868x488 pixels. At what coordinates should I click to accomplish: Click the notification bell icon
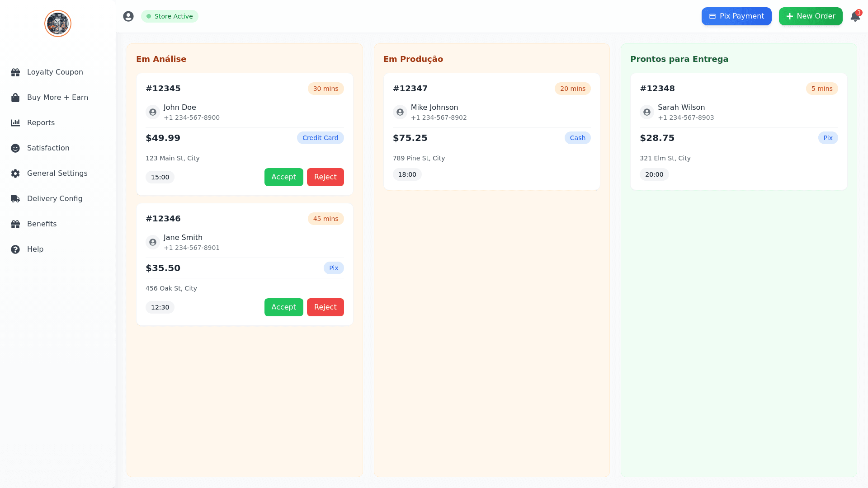854,17
